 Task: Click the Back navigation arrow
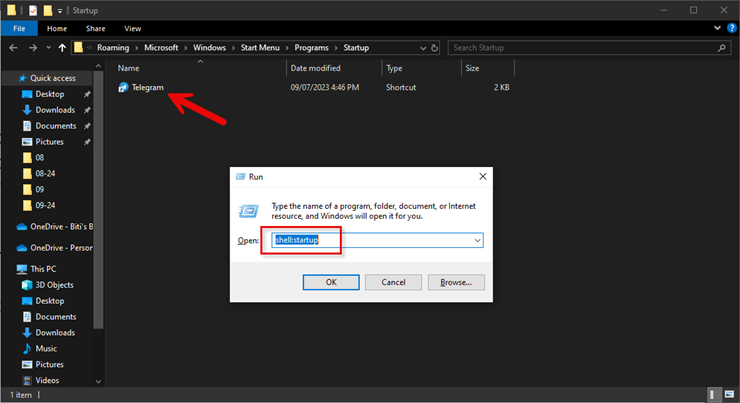pos(11,47)
